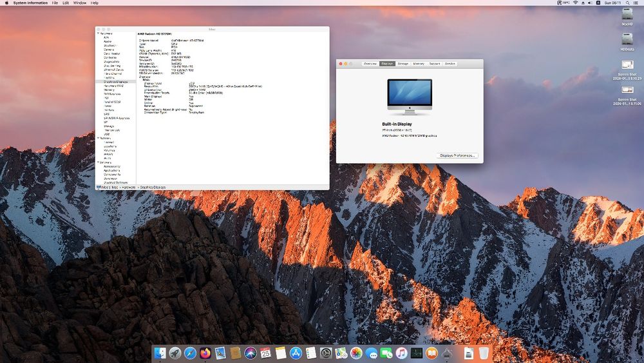644x363 pixels.
Task: Open Spotlight search magnifier in menu bar
Action: pos(627,3)
